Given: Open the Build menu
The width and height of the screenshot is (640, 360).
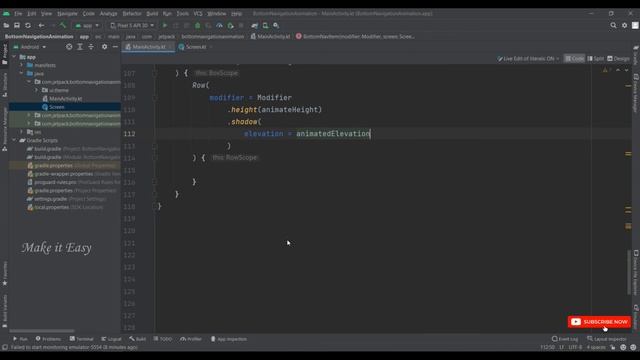Looking at the screenshot, I should [x=152, y=13].
